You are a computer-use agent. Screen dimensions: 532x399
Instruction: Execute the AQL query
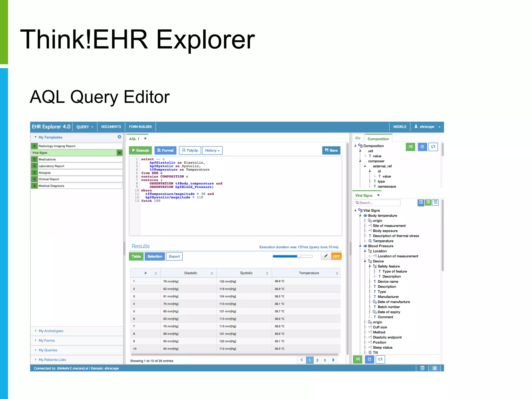(141, 150)
